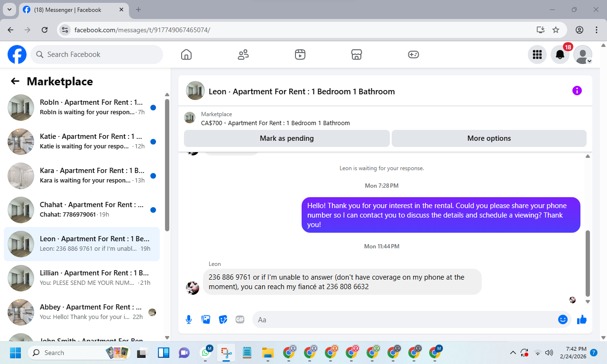Open File Explorer from the taskbar

pyautogui.click(x=268, y=353)
